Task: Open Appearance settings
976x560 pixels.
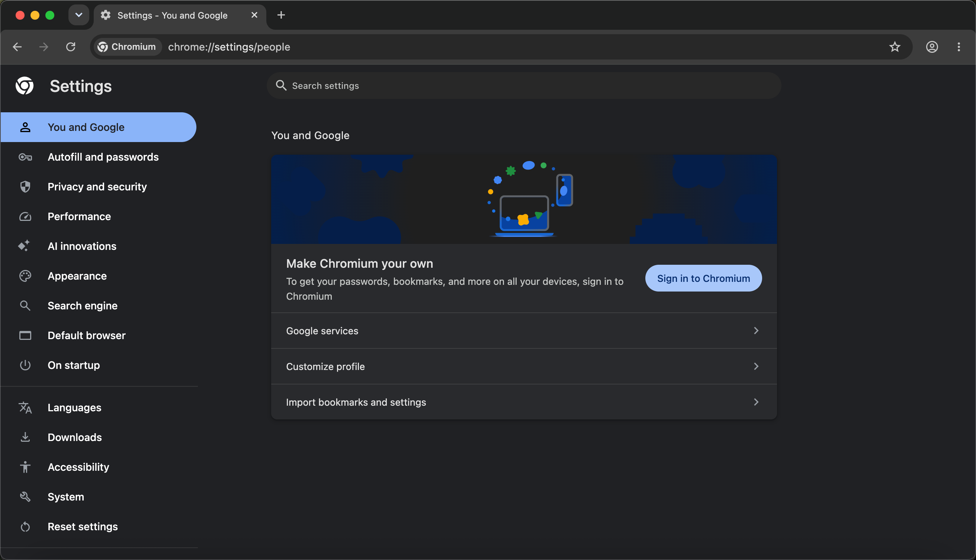Action: point(99,276)
